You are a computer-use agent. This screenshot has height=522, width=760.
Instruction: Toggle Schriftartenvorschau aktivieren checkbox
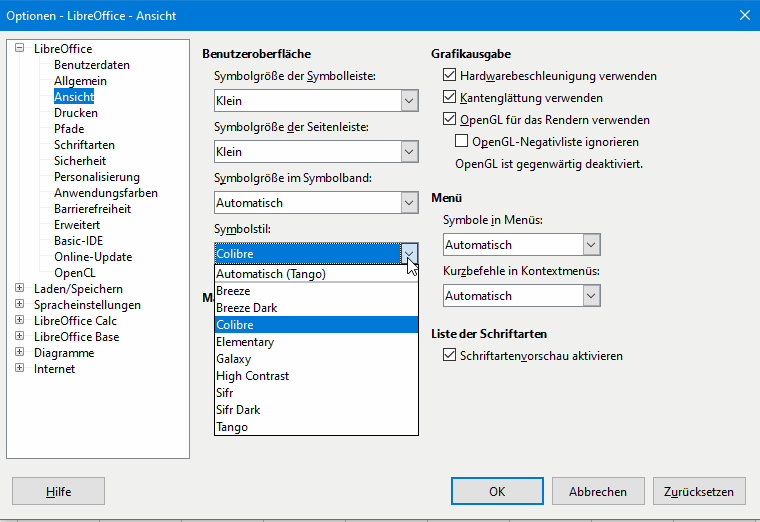click(449, 355)
